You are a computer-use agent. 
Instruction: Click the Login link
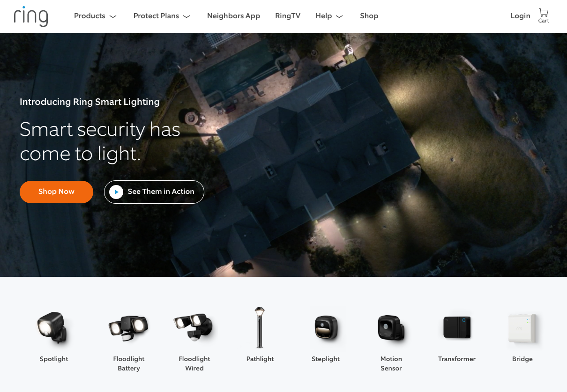click(520, 16)
